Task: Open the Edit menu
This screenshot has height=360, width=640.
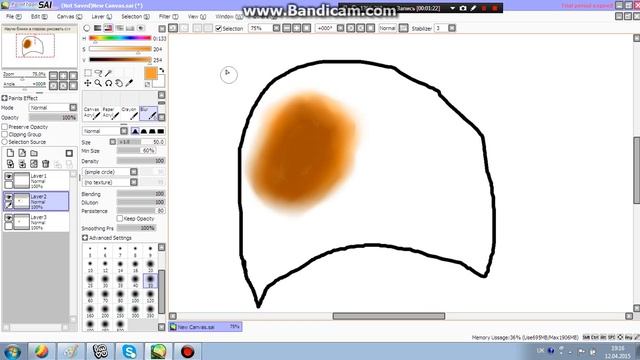Action: click(x=39, y=17)
